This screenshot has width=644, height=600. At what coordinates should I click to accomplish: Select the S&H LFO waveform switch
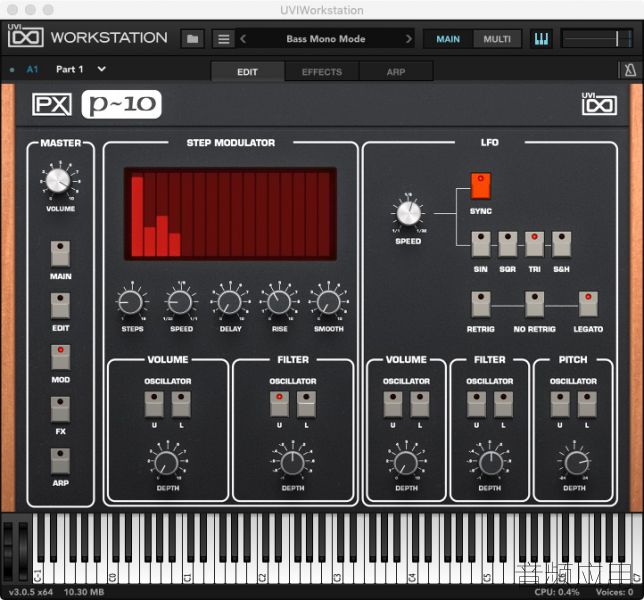tap(561, 244)
